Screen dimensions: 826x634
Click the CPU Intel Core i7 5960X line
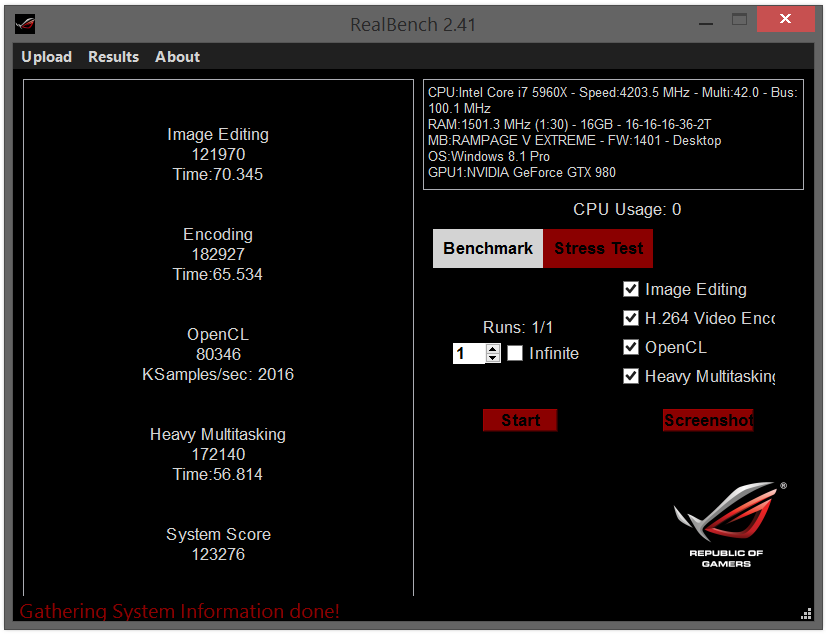click(613, 101)
